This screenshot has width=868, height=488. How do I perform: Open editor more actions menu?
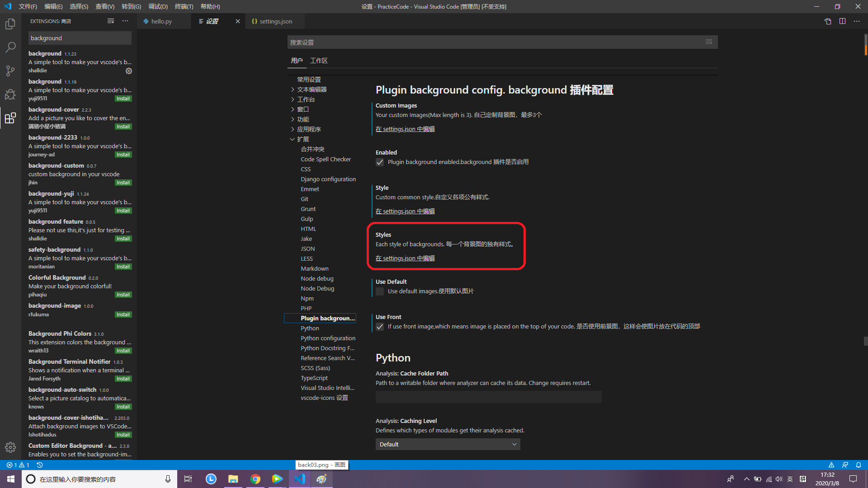pyautogui.click(x=857, y=21)
